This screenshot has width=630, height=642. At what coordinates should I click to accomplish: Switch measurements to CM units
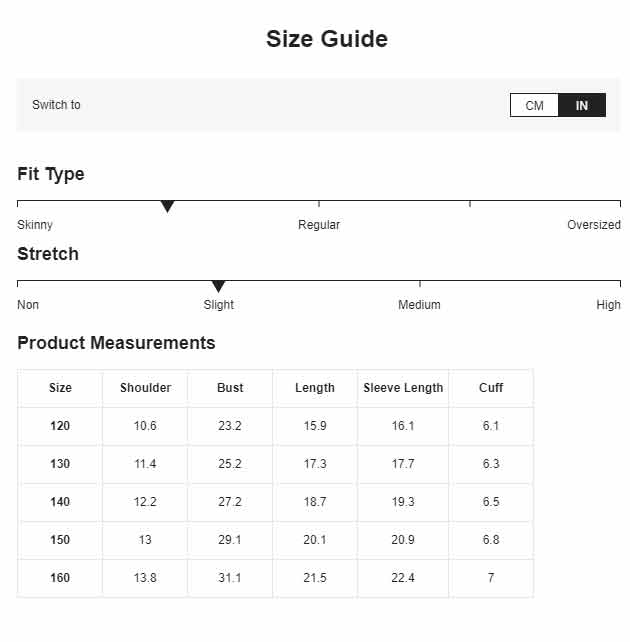[534, 105]
